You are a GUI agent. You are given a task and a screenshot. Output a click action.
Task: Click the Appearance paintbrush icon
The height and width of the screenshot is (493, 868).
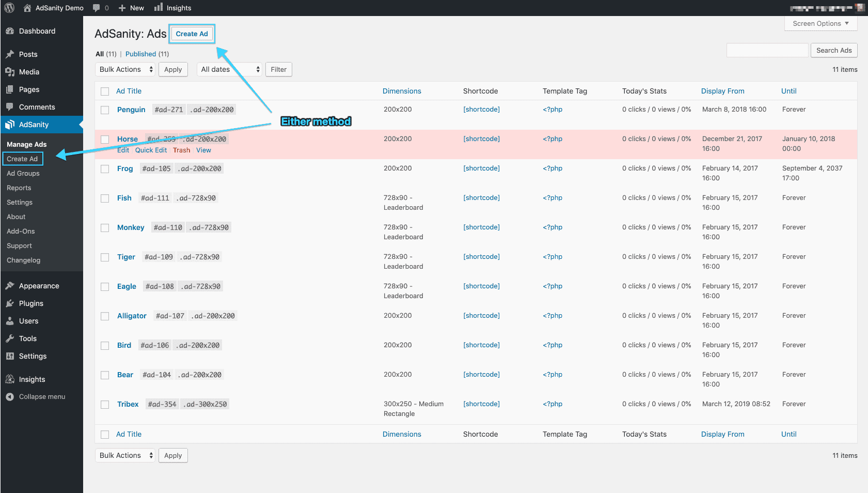(x=10, y=286)
